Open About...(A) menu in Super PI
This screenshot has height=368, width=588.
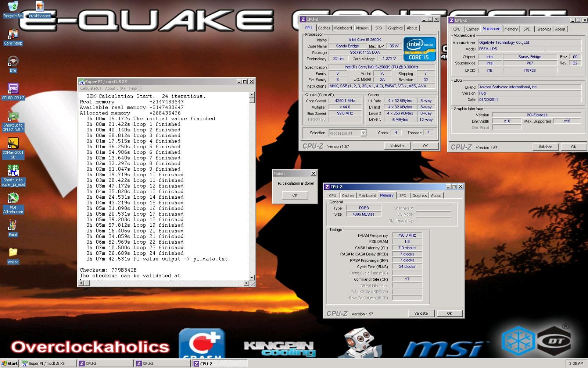115,88
